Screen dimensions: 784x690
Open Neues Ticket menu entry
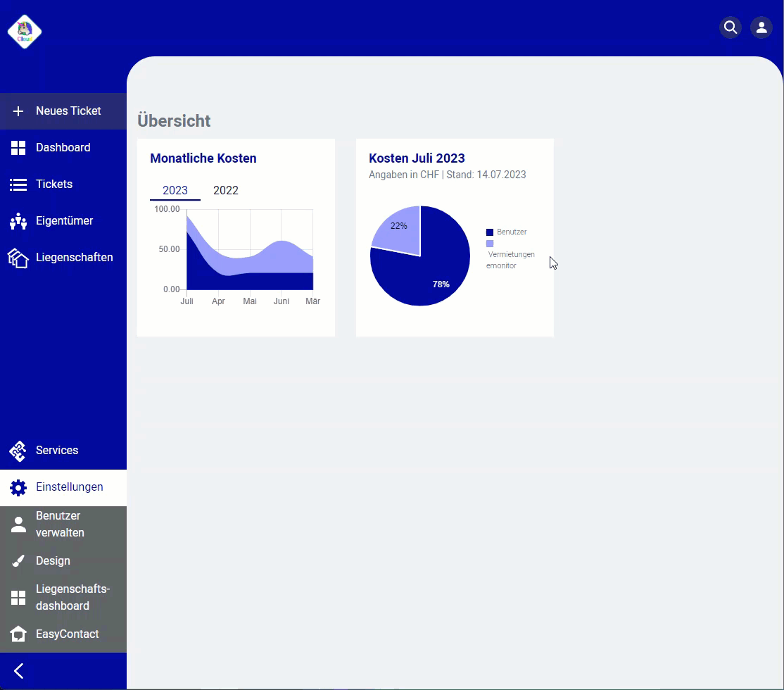pos(68,111)
